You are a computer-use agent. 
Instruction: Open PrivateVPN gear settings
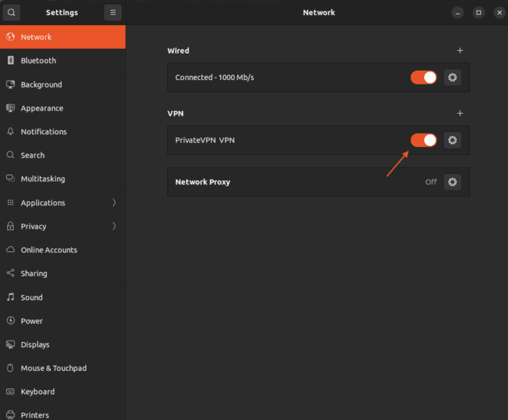coord(452,140)
